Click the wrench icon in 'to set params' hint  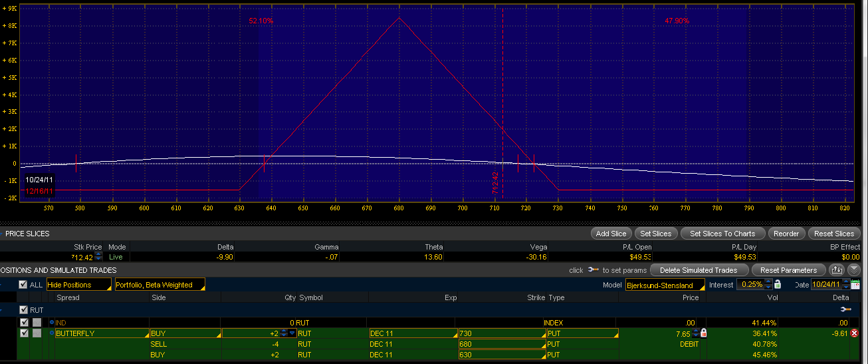tap(594, 270)
